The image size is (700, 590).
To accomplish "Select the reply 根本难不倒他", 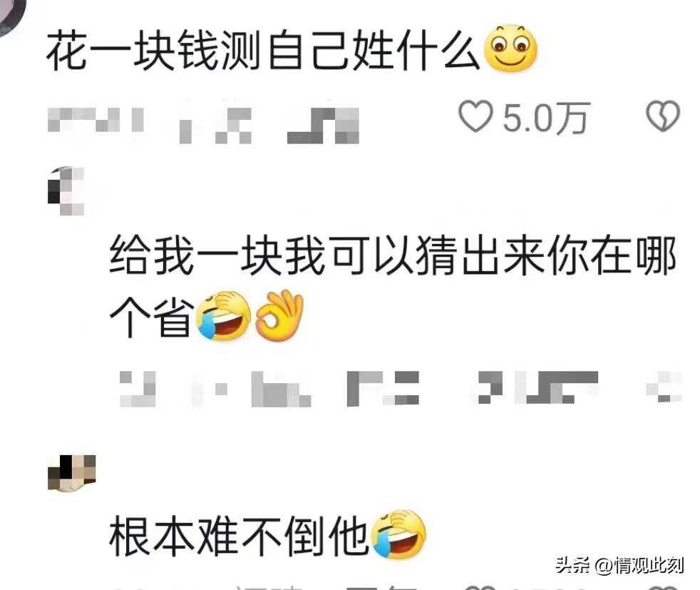I will click(239, 535).
